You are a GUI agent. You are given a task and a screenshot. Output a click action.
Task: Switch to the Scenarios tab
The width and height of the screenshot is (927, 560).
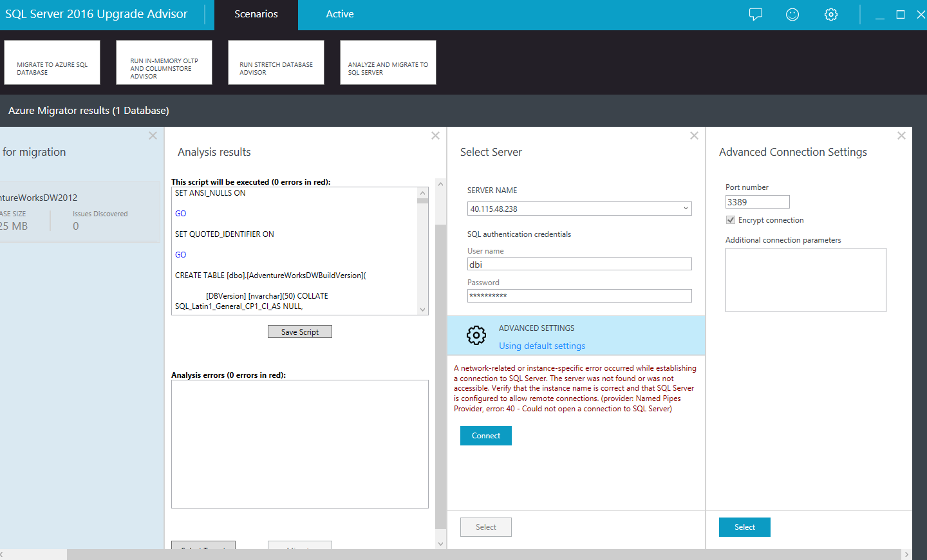pos(256,14)
